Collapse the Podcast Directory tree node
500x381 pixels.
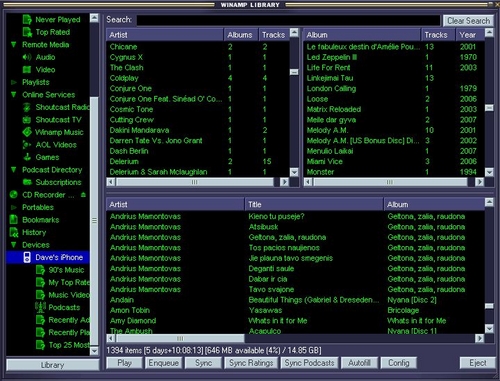(14, 170)
